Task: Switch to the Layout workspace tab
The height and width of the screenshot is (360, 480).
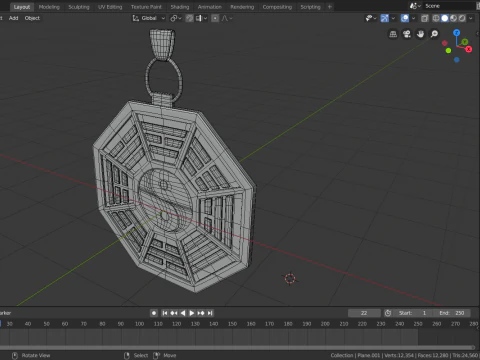Action: pos(22,7)
